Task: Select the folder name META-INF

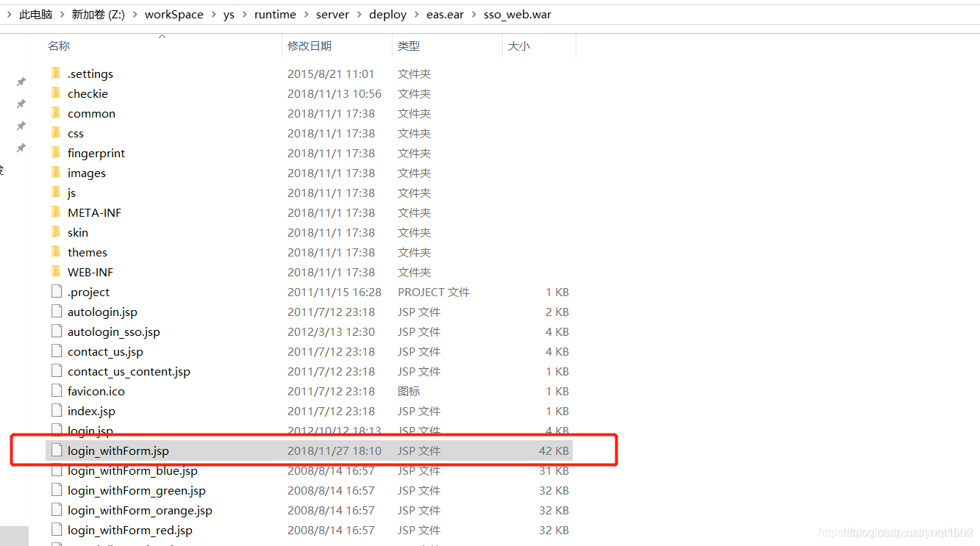Action: [x=94, y=212]
